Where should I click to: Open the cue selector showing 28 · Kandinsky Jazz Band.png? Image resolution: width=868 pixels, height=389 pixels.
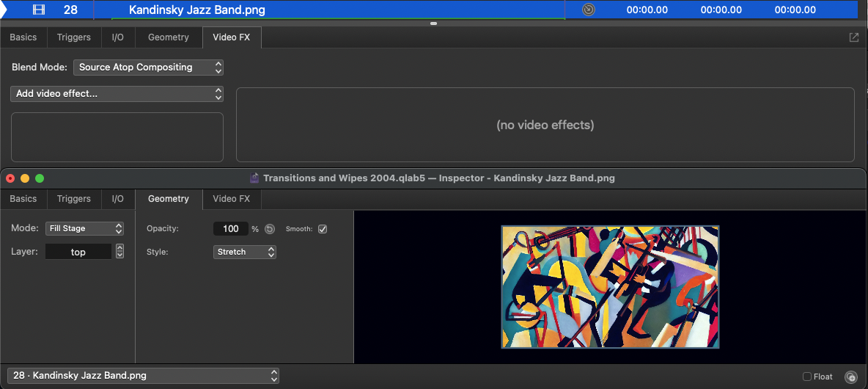tap(142, 376)
